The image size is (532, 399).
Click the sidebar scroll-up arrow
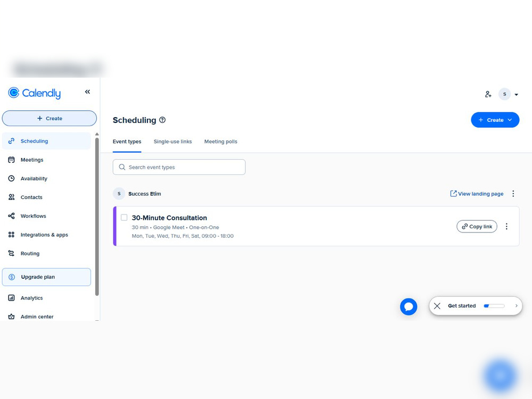97,135
